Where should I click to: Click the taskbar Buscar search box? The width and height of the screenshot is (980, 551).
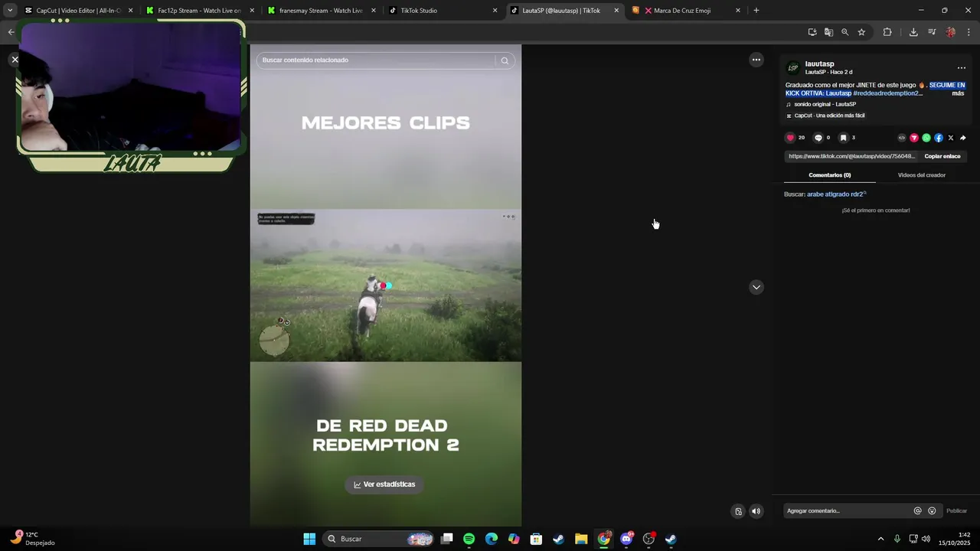click(x=380, y=539)
